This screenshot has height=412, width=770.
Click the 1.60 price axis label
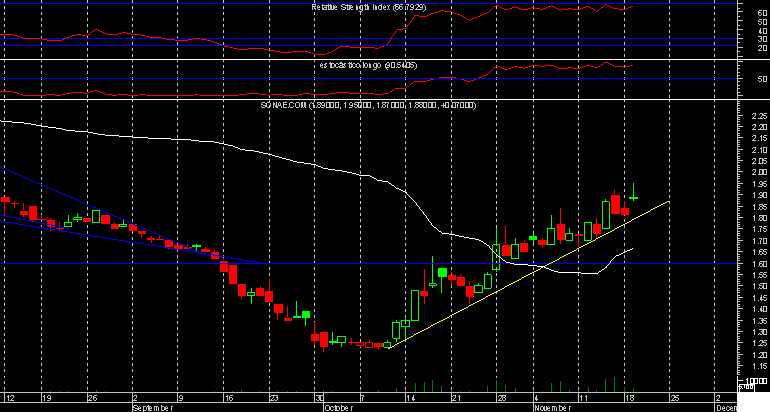click(x=759, y=264)
